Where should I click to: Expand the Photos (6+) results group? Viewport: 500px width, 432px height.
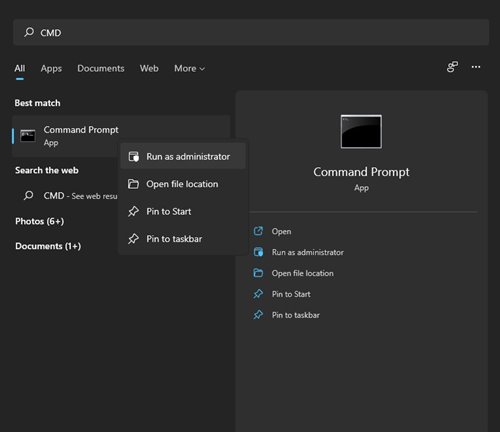tap(40, 221)
